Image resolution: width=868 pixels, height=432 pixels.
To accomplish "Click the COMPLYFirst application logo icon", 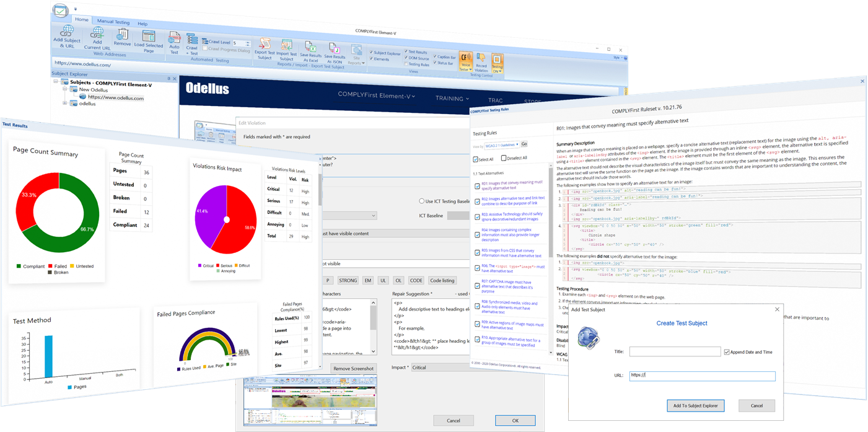I will [x=60, y=11].
